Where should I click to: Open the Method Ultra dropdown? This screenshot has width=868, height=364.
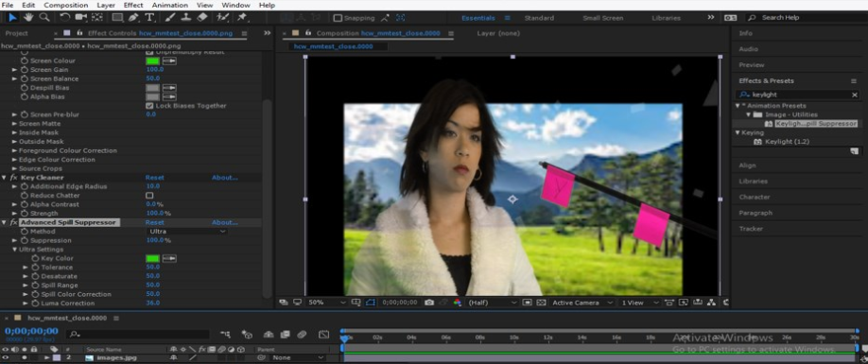pyautogui.click(x=187, y=232)
